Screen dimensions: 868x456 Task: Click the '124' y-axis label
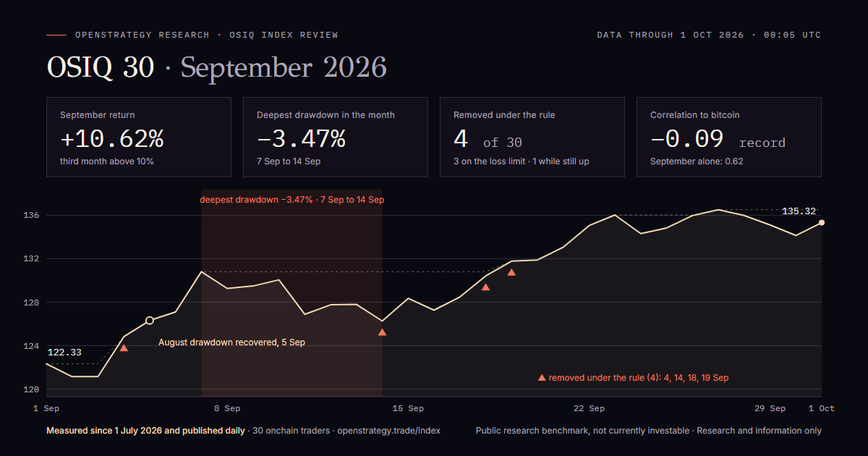pos(31,346)
